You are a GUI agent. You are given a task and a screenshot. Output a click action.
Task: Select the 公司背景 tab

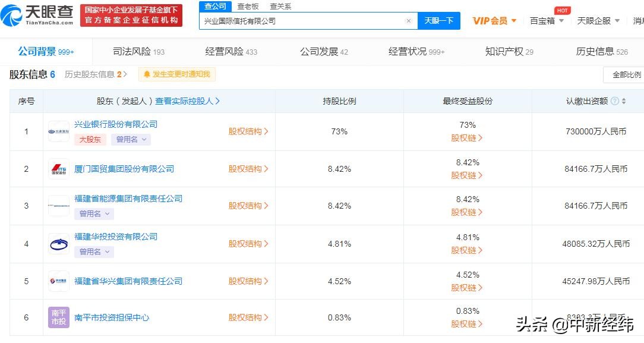pos(46,52)
